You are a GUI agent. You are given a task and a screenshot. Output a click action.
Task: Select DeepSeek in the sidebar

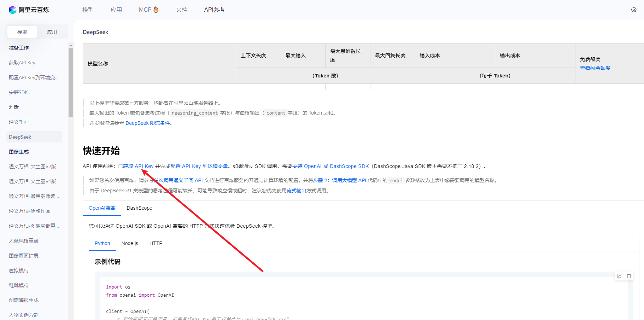[x=34, y=137]
